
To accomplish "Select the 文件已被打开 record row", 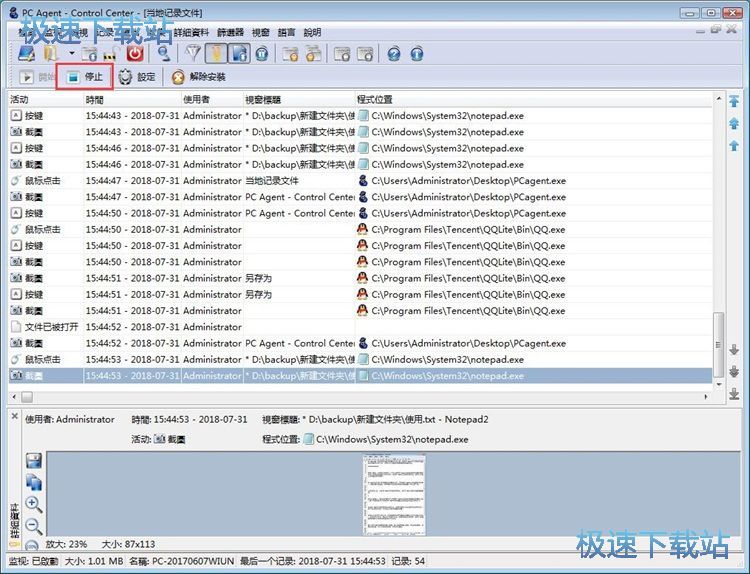I will tap(46, 327).
